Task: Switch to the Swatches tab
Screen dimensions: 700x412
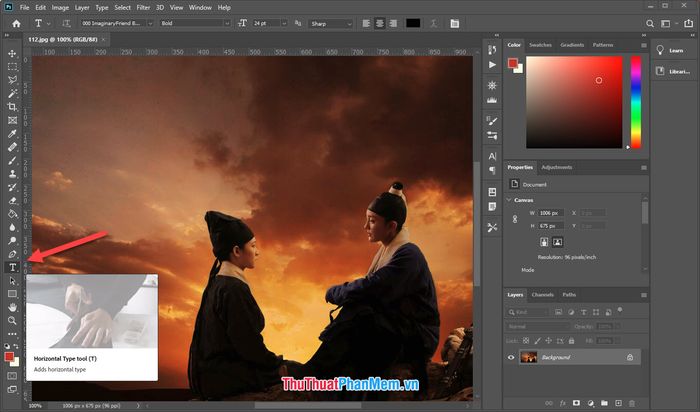Action: click(540, 45)
